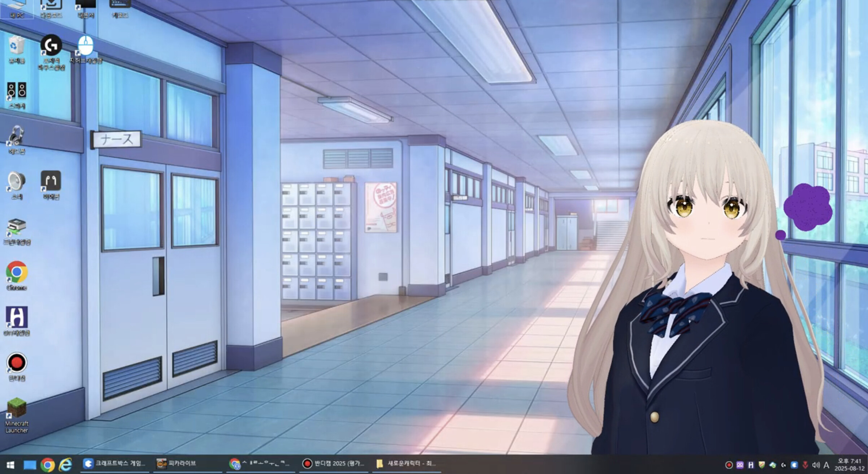Switch to the 반디캠 2025 window

tap(330, 464)
